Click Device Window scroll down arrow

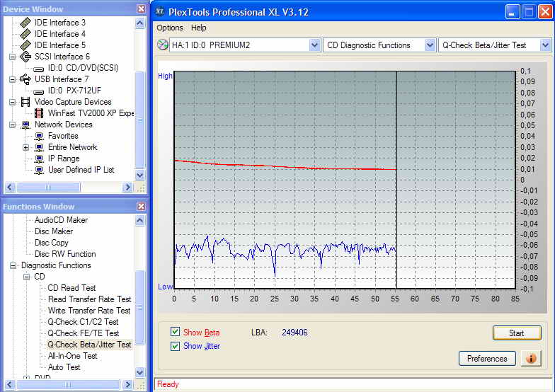click(140, 175)
